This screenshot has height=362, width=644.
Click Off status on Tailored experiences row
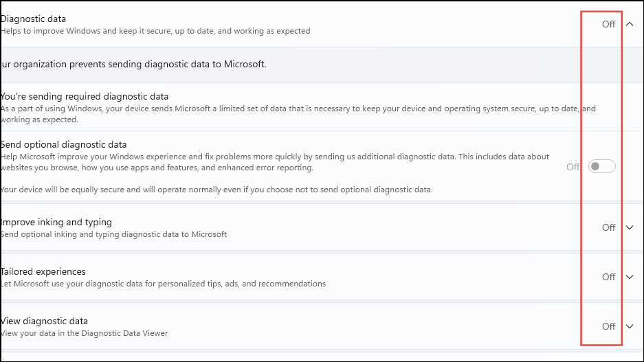pyautogui.click(x=608, y=277)
